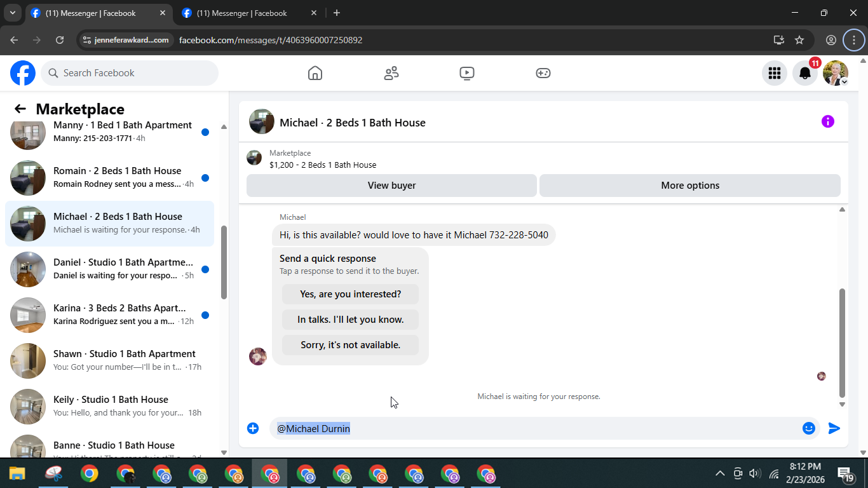Viewport: 868px width, 488px height.
Task: Send 'Yes, are you interested?' quick response
Action: click(350, 294)
